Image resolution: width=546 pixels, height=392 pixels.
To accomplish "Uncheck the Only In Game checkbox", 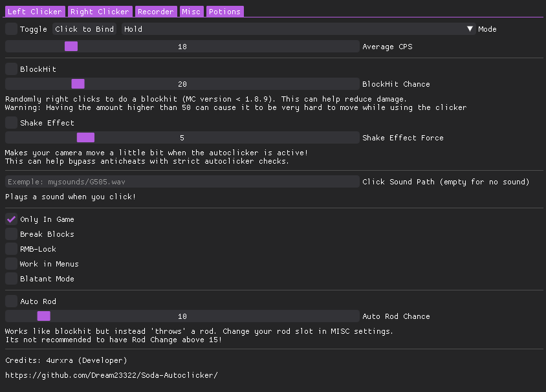I will pos(12,219).
